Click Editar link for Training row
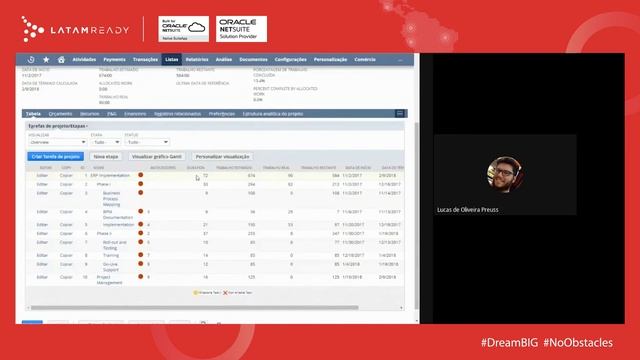Viewport: 640px width, 360px height. tap(42, 256)
